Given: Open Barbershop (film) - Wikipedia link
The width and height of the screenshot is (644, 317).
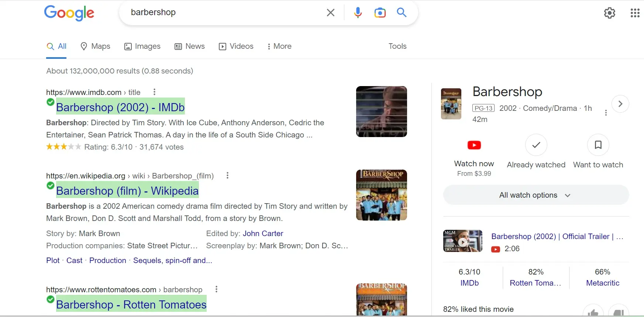Looking at the screenshot, I should click(x=127, y=191).
